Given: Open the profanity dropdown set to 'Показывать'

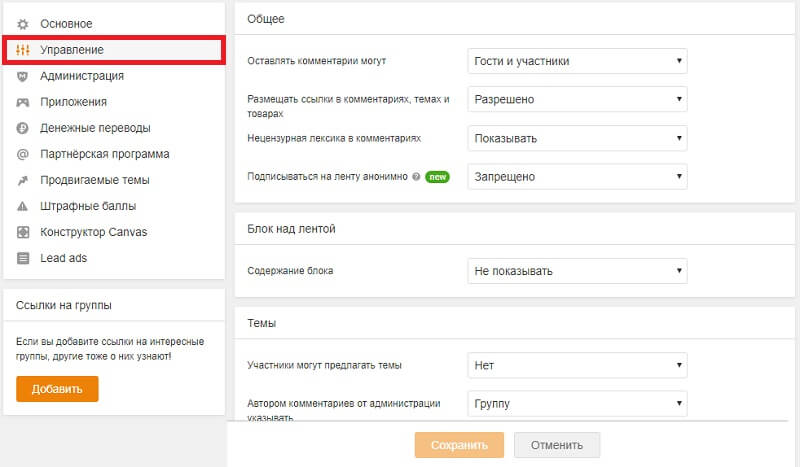Looking at the screenshot, I should point(577,138).
